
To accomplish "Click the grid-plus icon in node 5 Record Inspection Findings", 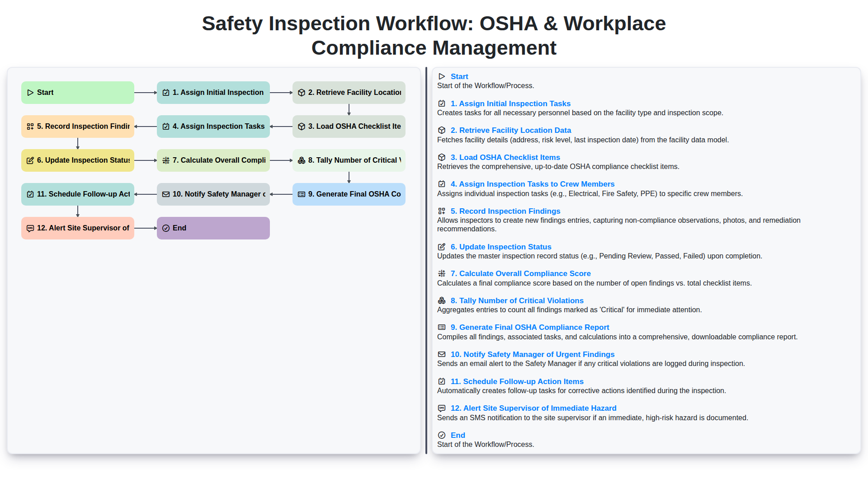I will point(30,127).
